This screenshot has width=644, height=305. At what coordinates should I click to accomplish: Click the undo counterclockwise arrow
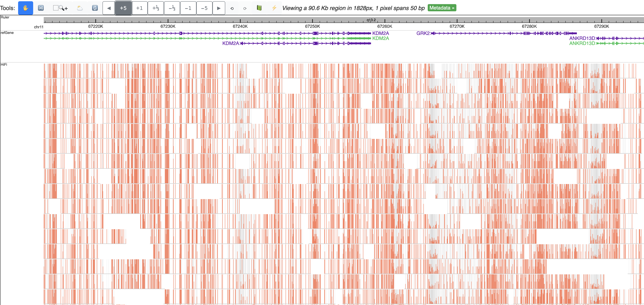pyautogui.click(x=232, y=8)
